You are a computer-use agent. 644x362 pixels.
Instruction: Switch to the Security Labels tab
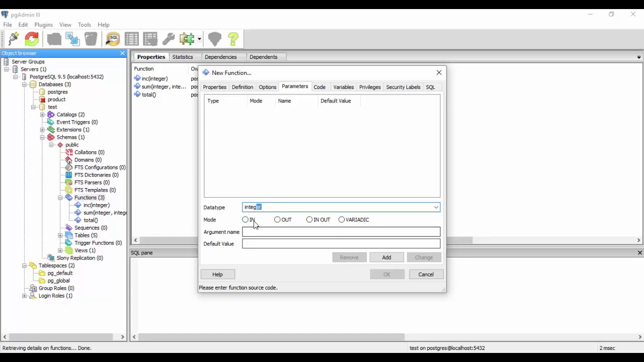click(403, 87)
